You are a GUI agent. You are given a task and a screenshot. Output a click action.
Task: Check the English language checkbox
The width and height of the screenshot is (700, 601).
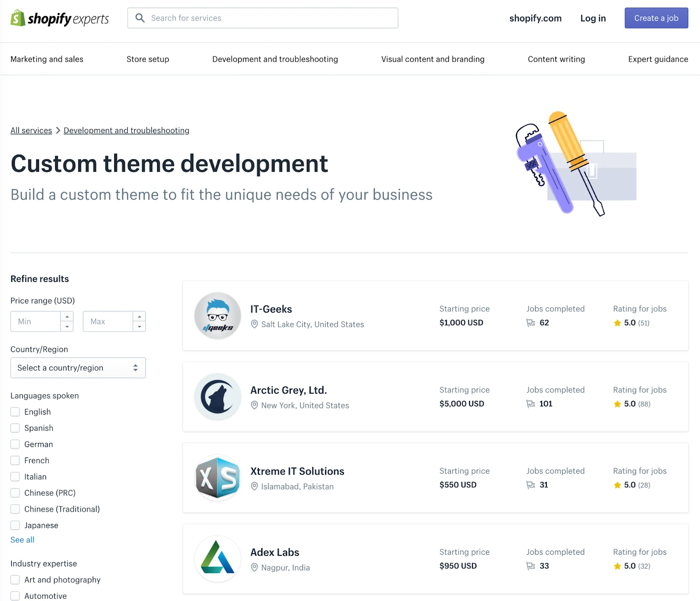click(x=15, y=412)
